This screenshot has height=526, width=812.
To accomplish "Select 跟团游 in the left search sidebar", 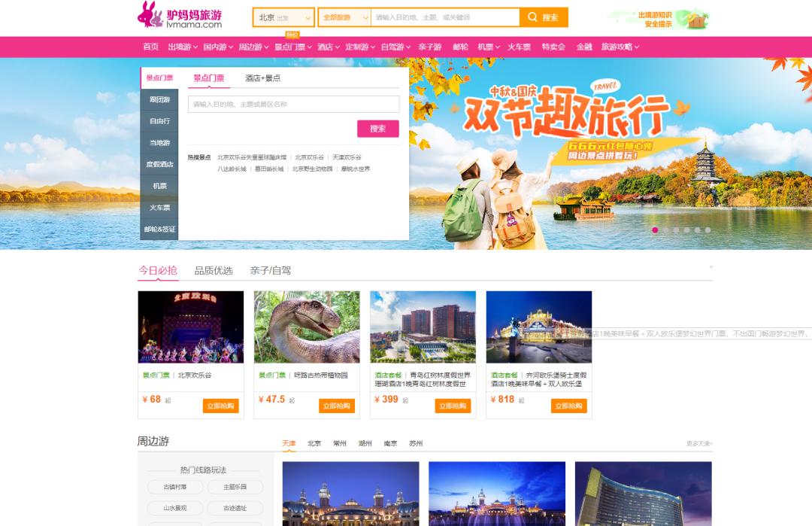I will (159, 99).
